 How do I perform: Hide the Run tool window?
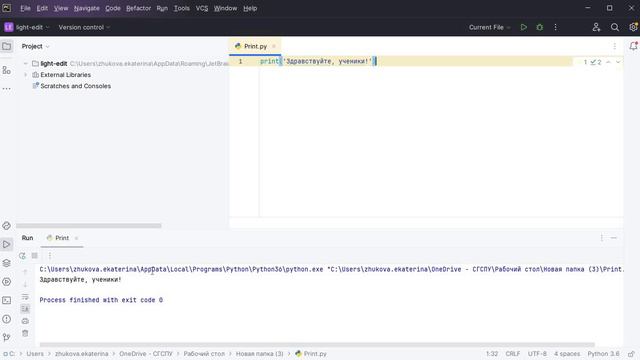coord(614,238)
